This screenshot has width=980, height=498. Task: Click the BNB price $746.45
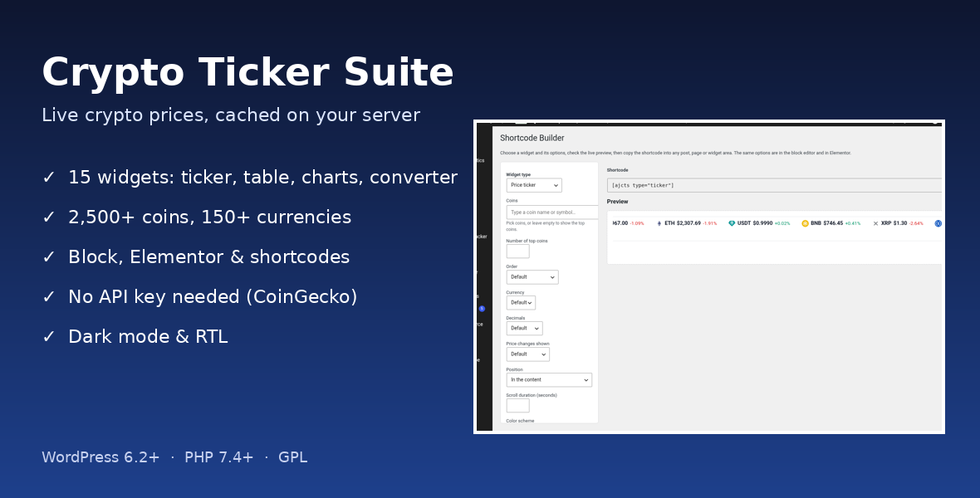point(833,223)
